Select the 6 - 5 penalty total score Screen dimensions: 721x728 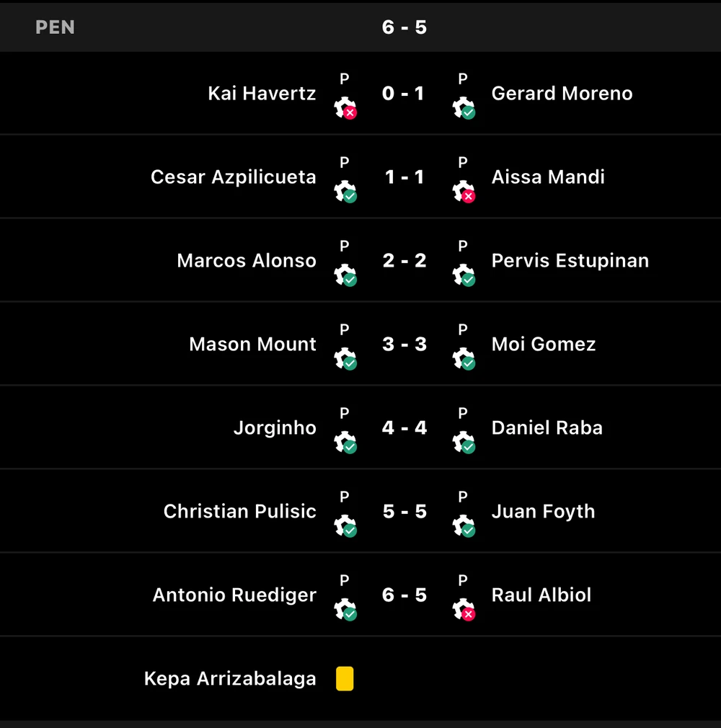click(404, 27)
